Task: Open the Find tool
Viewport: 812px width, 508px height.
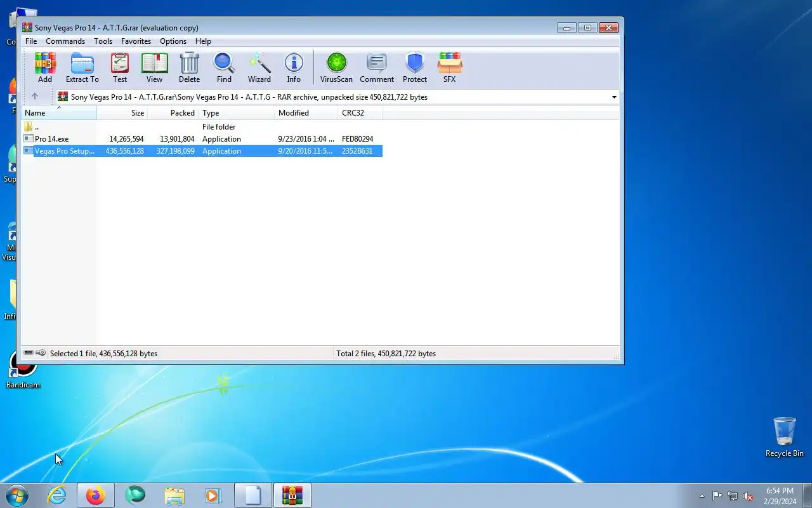Action: coord(224,67)
